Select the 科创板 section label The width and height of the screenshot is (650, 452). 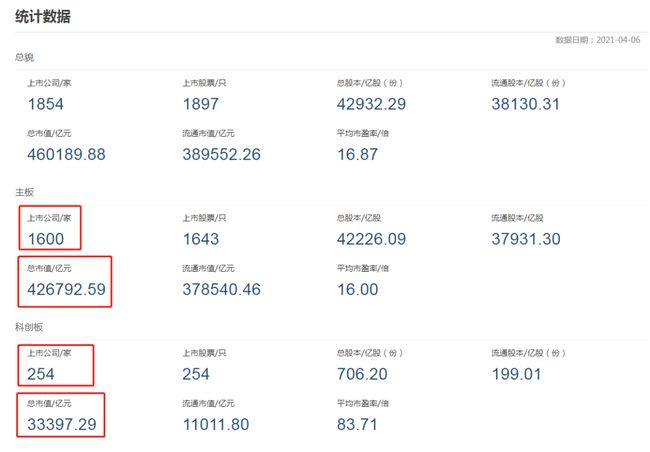29,327
